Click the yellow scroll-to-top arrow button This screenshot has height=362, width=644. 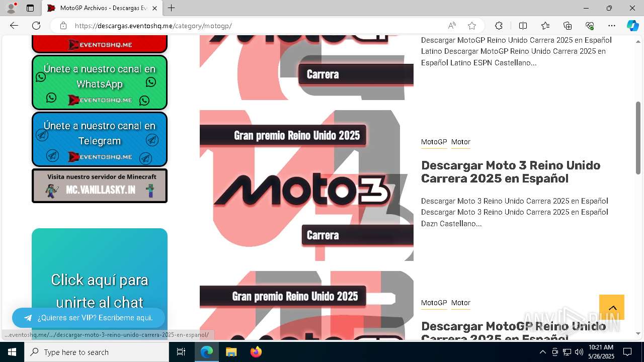612,307
